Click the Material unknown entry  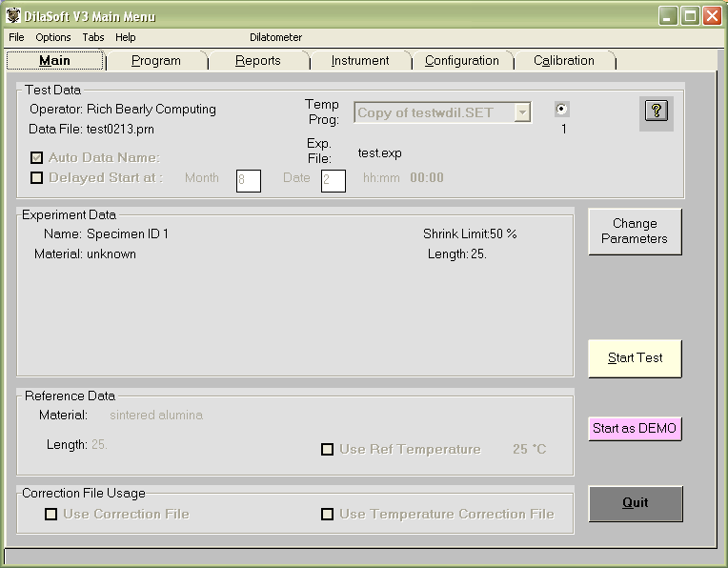coord(85,254)
